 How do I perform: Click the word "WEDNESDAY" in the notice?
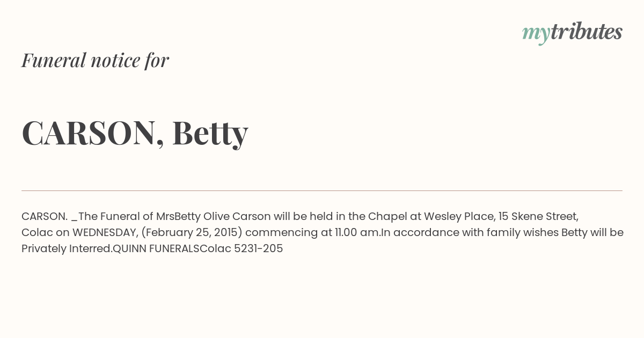point(105,233)
